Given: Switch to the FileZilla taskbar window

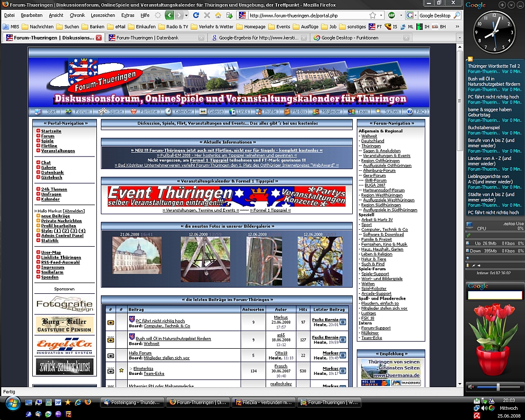Looking at the screenshot, I should click(x=263, y=402).
